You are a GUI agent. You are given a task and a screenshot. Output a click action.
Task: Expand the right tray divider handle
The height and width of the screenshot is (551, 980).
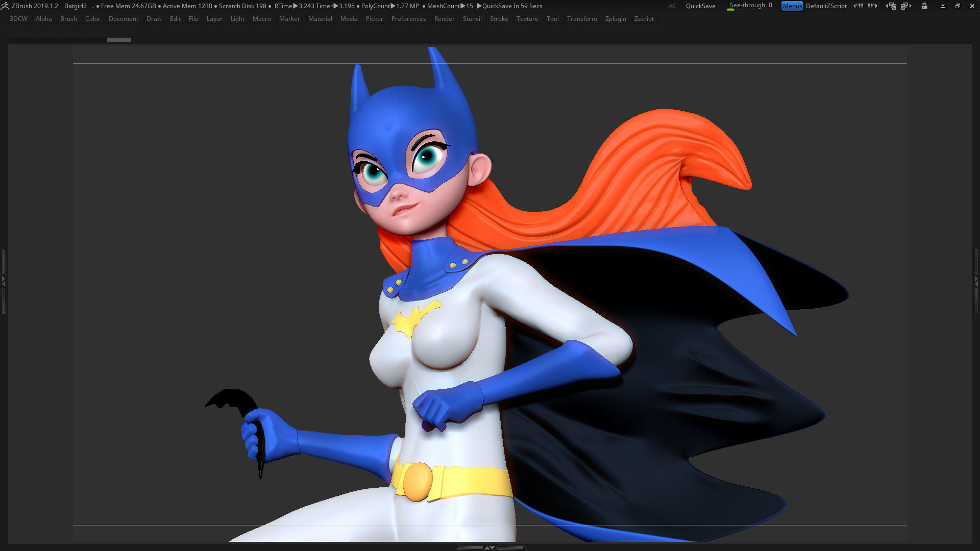click(976, 281)
